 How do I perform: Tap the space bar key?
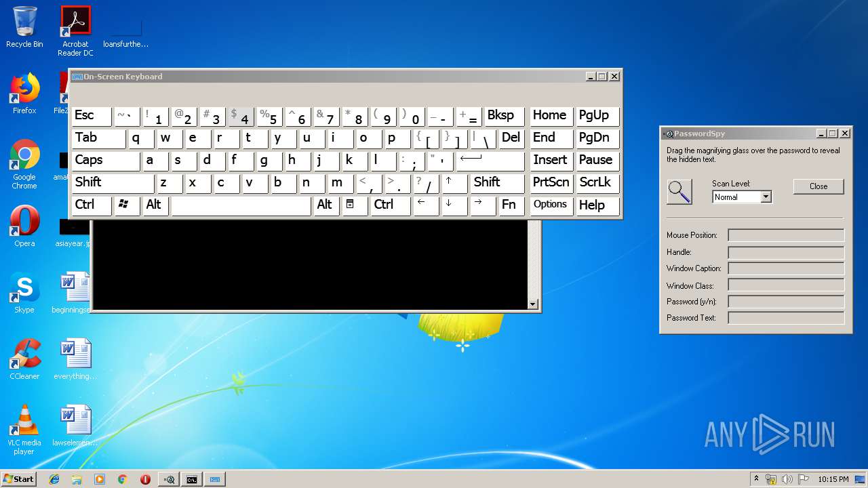(241, 205)
